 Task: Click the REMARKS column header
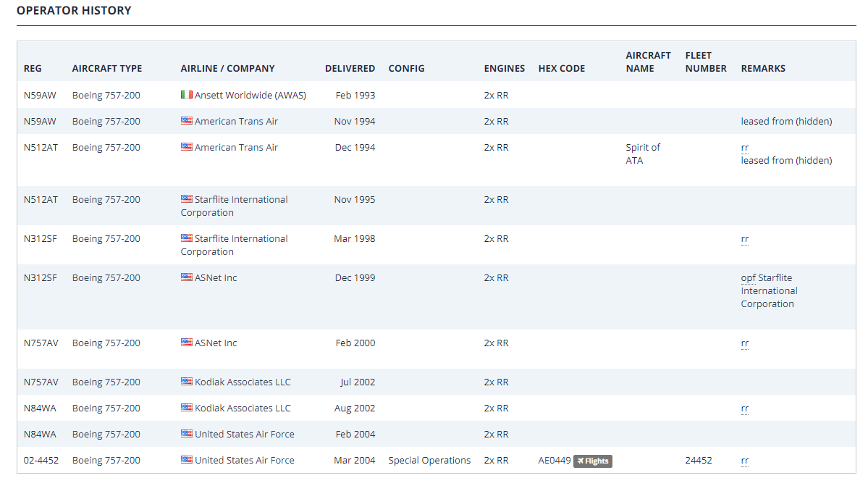763,68
